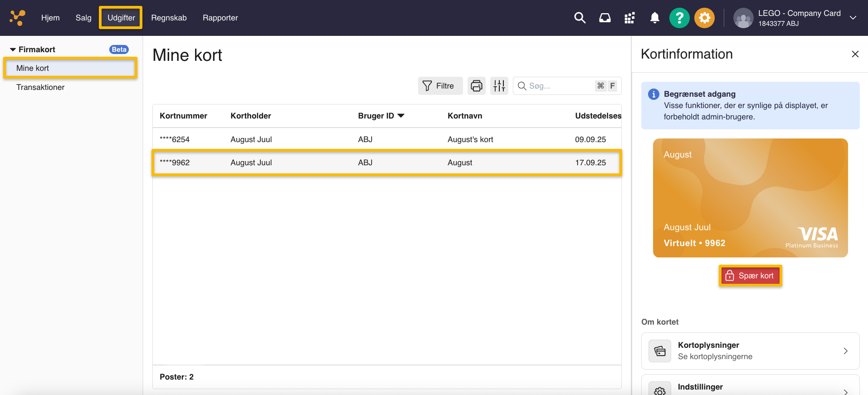Click the print icon above table
The image size is (868, 395).
pos(476,86)
